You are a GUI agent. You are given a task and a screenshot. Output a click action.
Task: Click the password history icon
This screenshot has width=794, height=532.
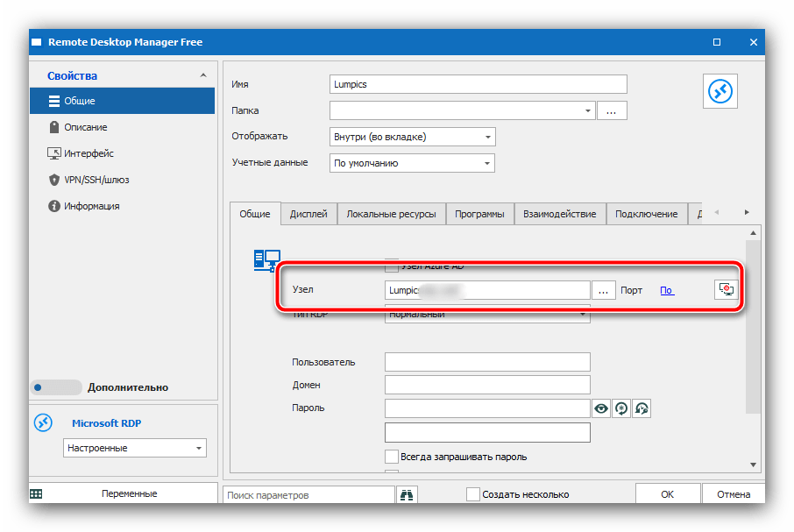tap(642, 408)
